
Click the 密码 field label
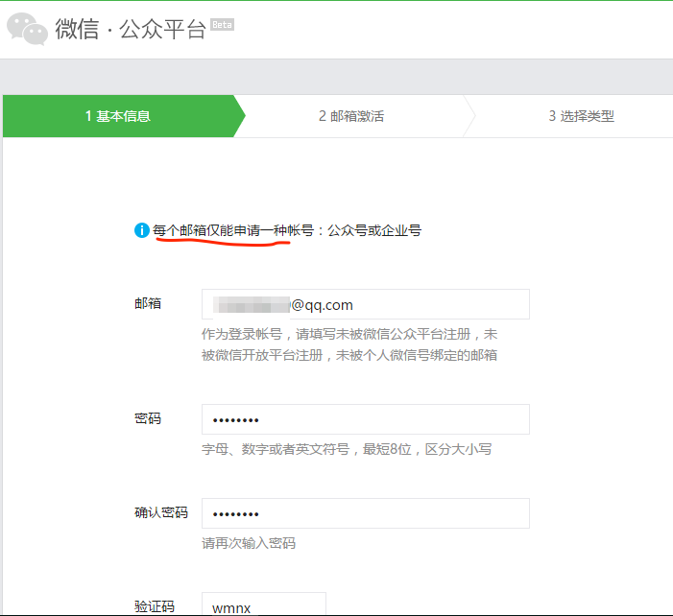pos(148,418)
